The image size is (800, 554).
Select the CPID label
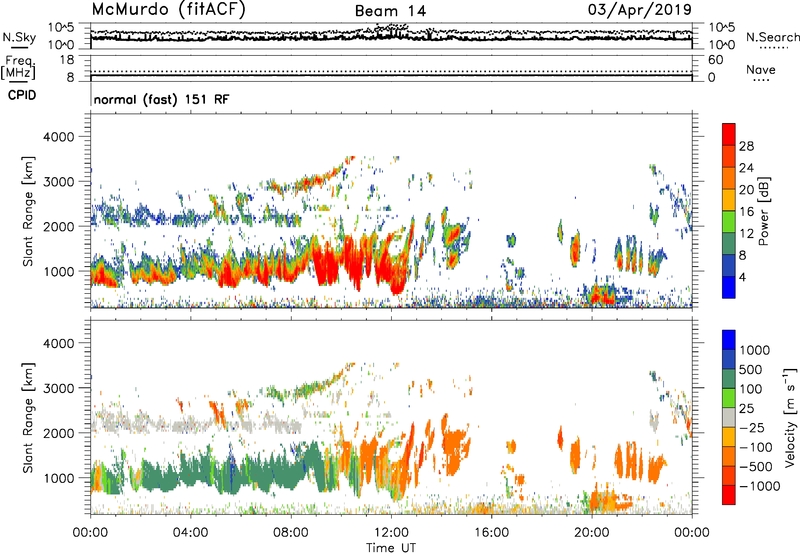point(22,95)
